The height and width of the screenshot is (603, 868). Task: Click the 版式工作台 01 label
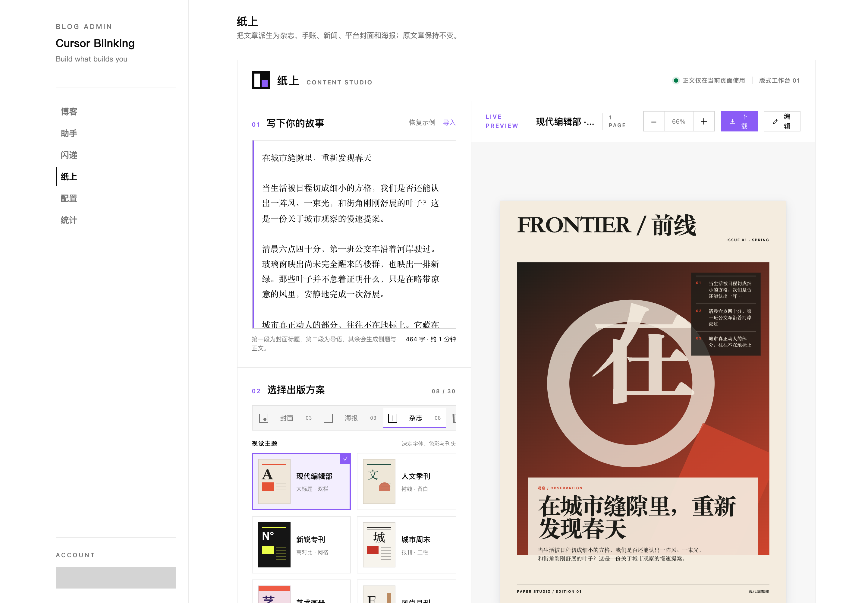(x=779, y=81)
